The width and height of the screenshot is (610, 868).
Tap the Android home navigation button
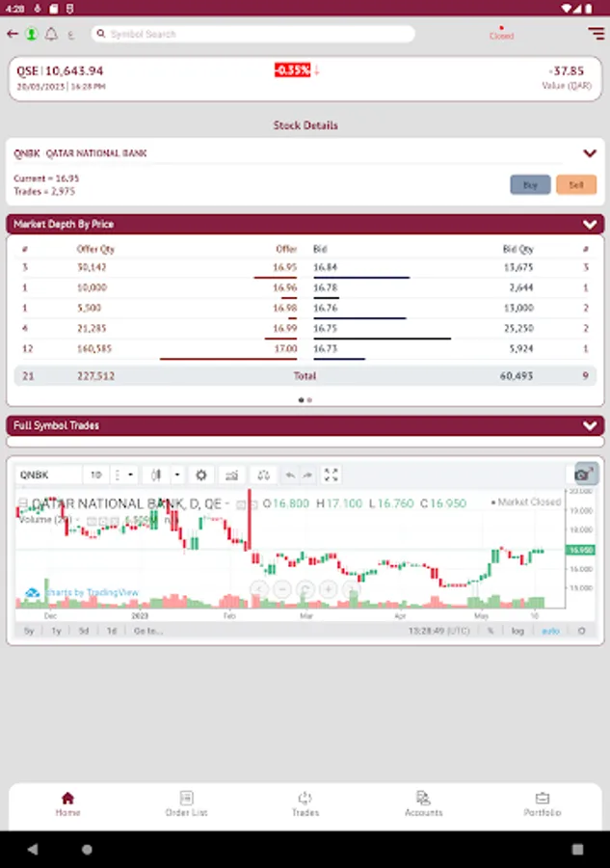[87, 849]
